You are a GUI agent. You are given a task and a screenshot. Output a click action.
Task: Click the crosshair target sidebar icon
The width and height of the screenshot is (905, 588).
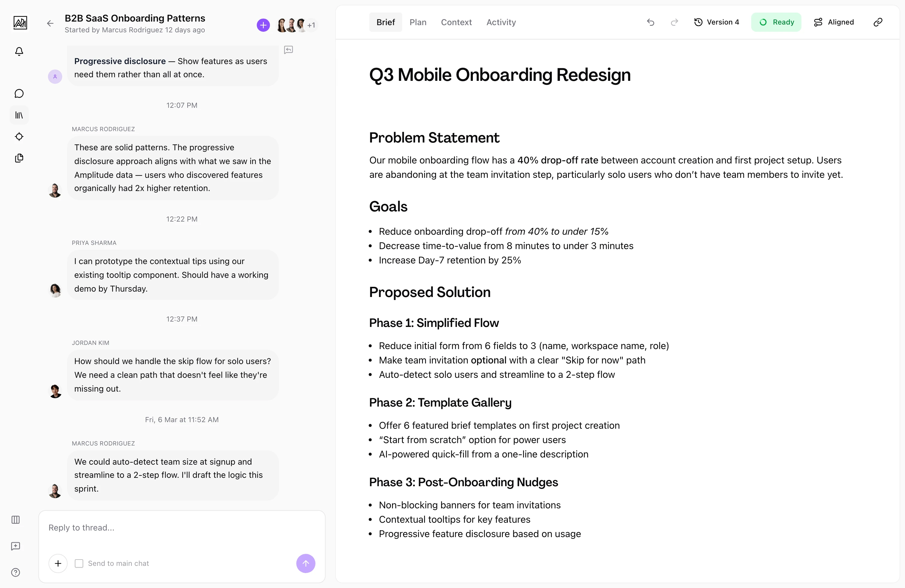[x=19, y=137]
